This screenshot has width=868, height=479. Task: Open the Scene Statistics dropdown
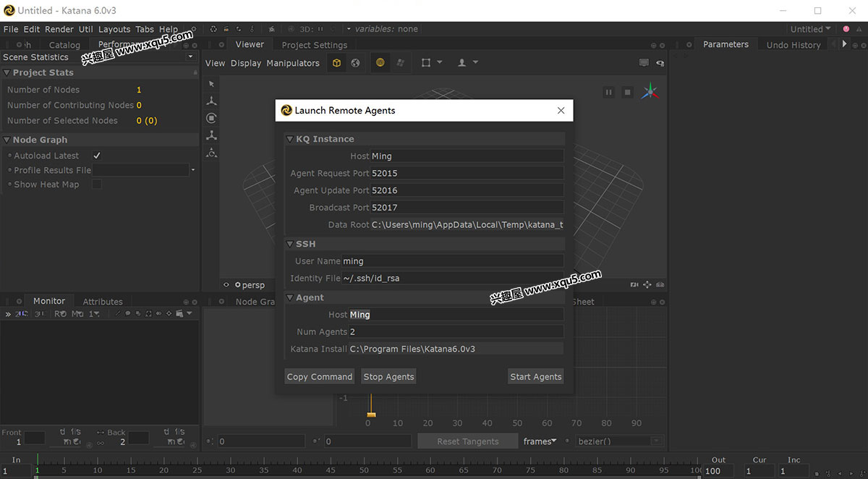pos(99,56)
